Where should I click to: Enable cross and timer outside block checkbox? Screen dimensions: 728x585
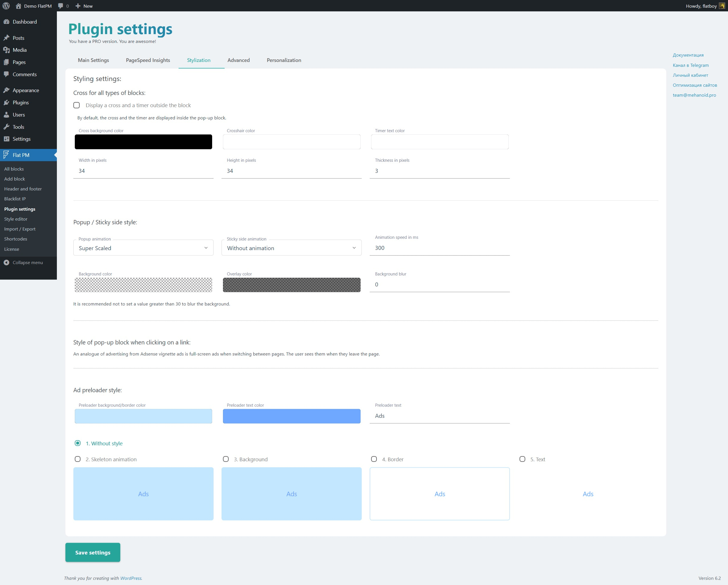pos(77,105)
